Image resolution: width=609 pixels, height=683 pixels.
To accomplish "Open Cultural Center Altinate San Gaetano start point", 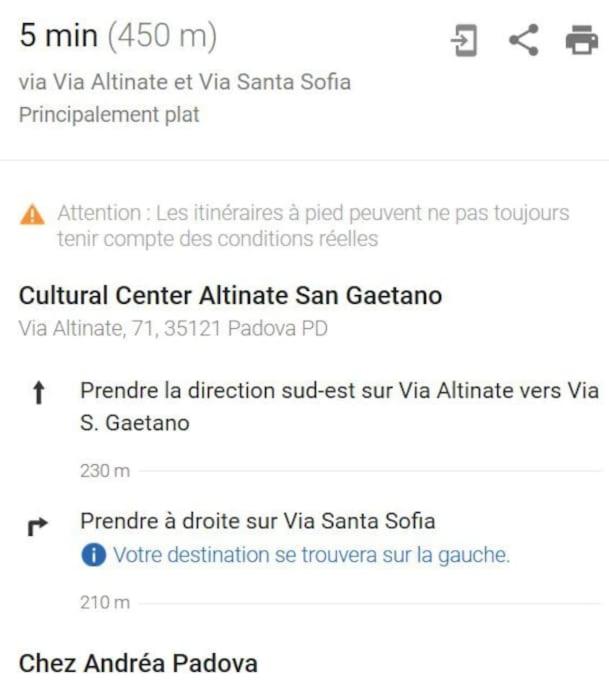I will 230,295.
